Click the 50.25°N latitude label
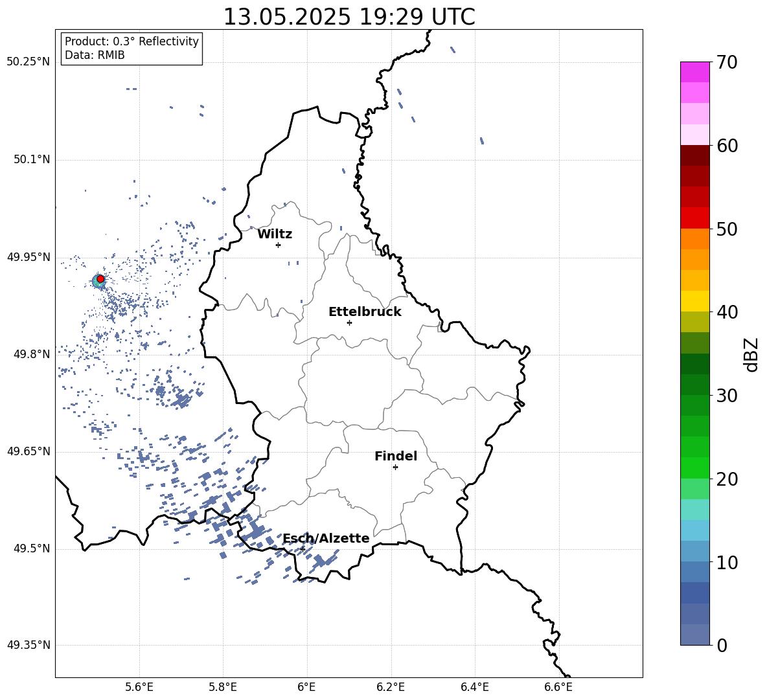The height and width of the screenshot is (700, 767). tap(29, 62)
